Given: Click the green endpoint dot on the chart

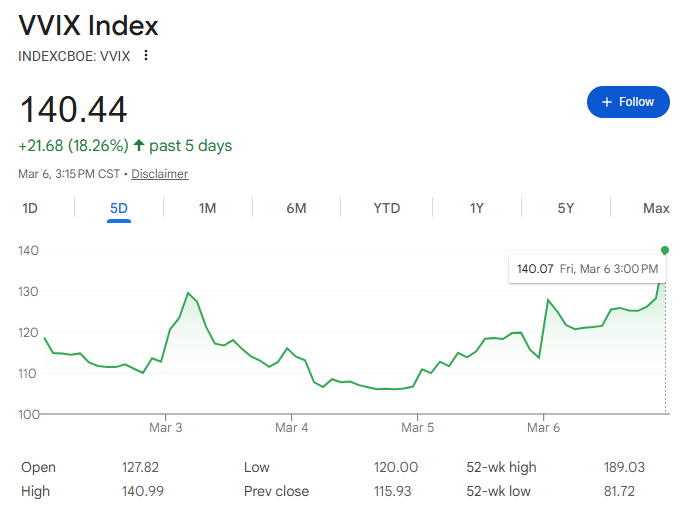Looking at the screenshot, I should tap(665, 250).
